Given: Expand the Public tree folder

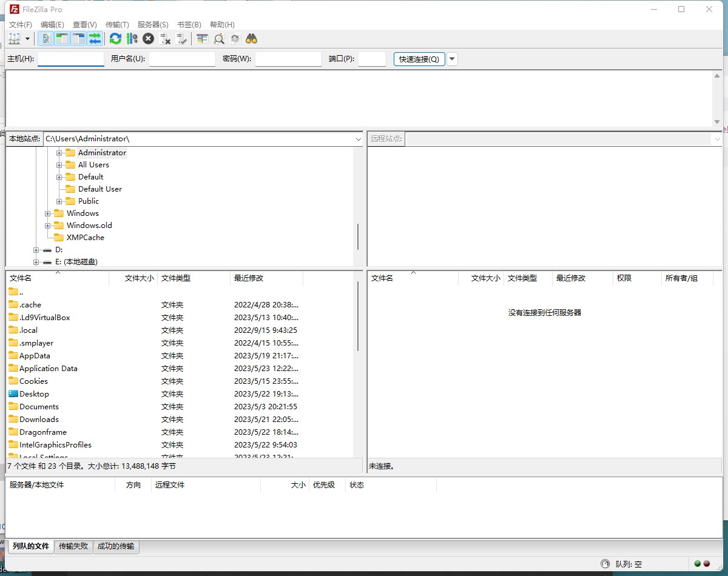Looking at the screenshot, I should click(x=59, y=201).
